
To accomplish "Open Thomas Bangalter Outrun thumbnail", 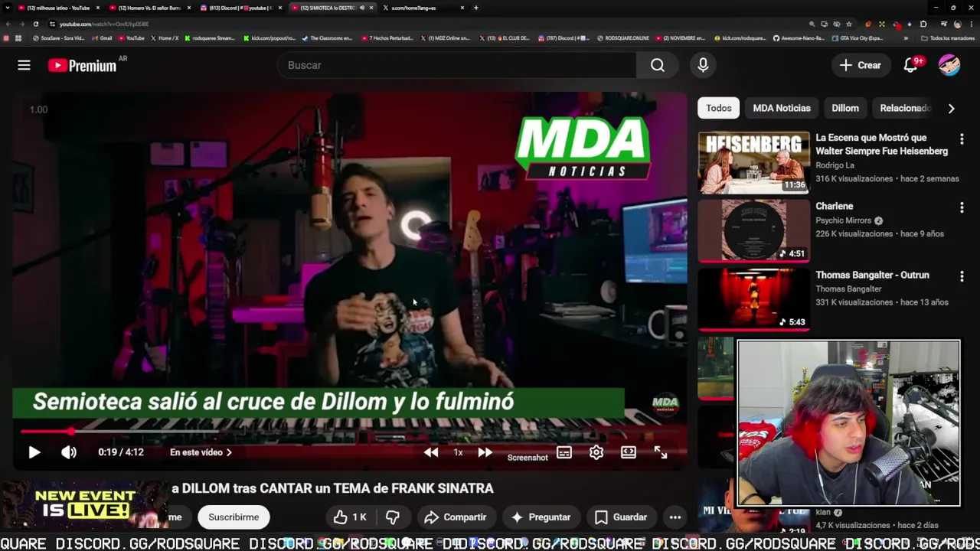I will tap(753, 299).
